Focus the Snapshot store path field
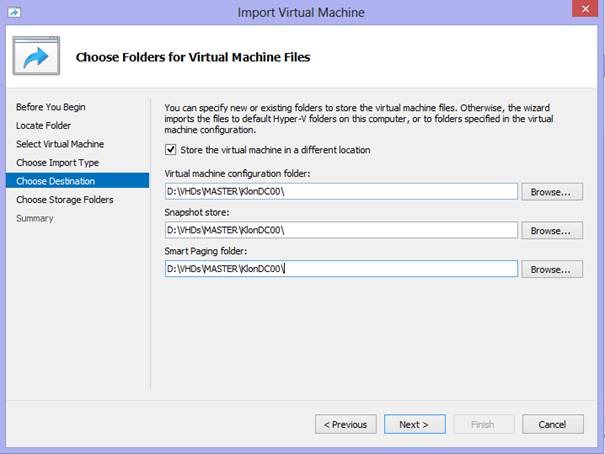 click(x=341, y=230)
